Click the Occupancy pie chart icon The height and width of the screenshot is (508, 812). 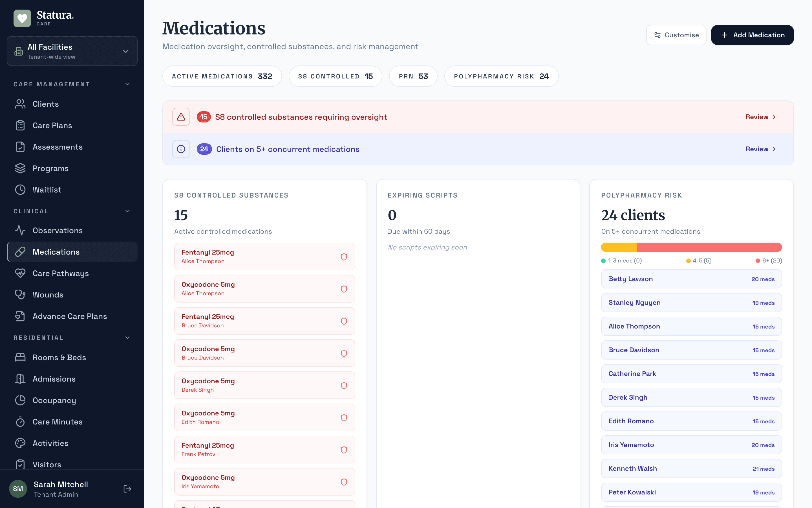coord(21,400)
